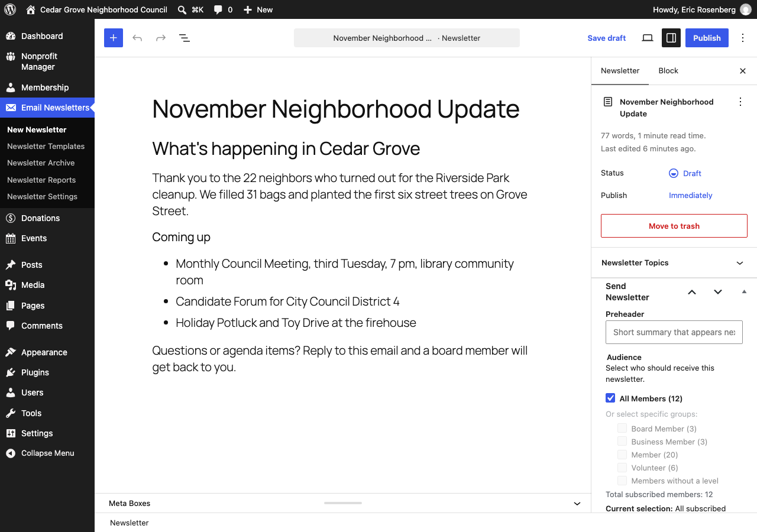Open Document Overview list view

pyautogui.click(x=185, y=38)
